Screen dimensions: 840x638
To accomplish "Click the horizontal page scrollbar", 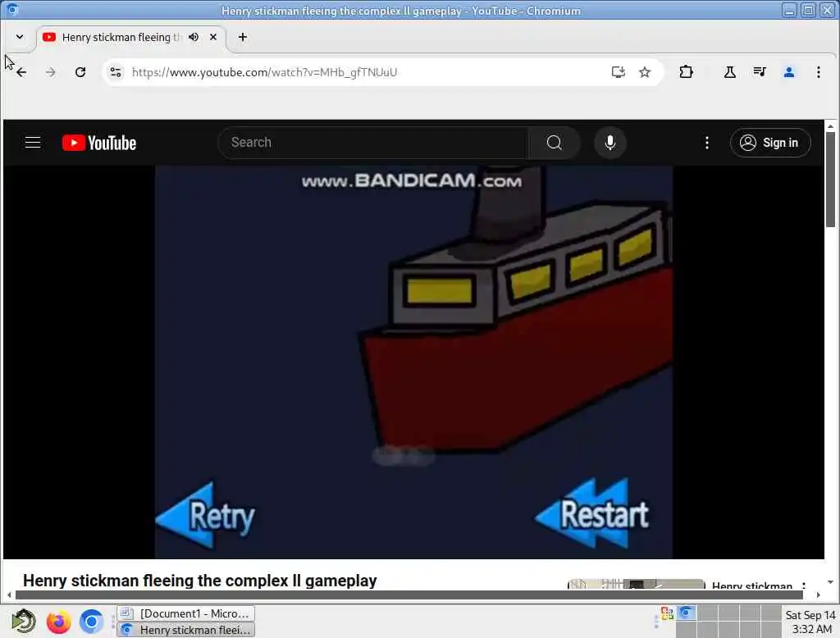I will tap(409, 595).
